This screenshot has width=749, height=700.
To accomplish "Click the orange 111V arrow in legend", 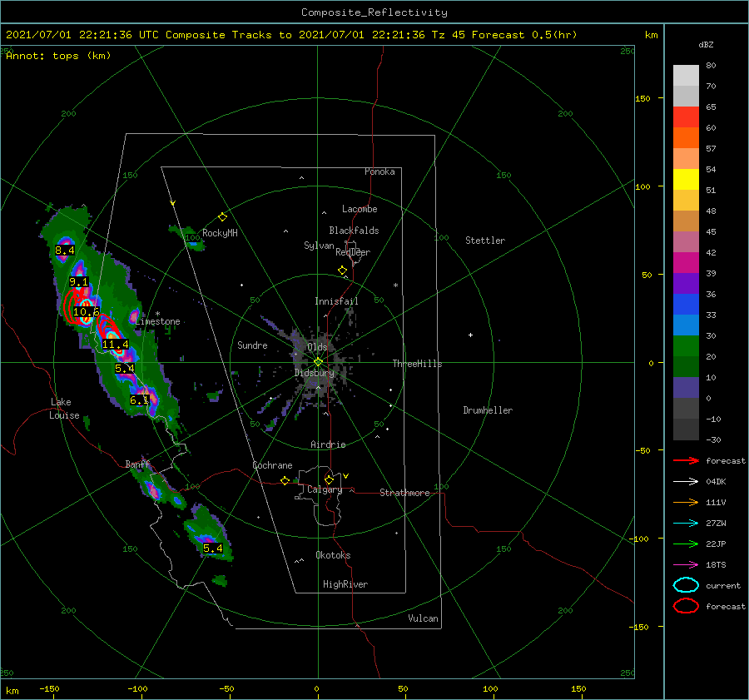I will point(686,502).
